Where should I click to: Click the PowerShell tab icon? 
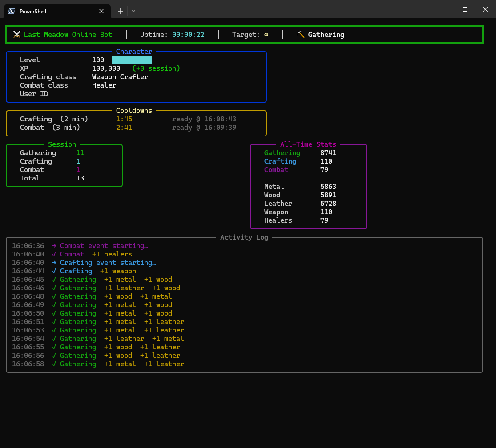(x=12, y=11)
